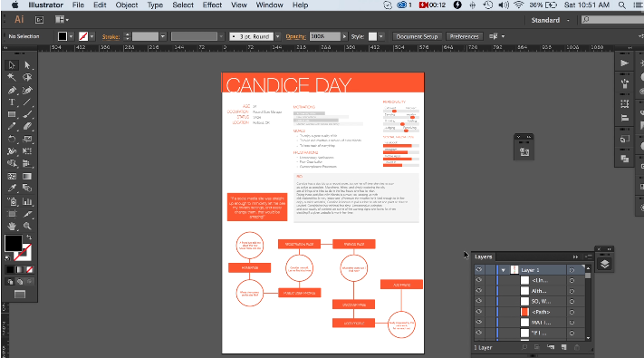Toggle visibility of '<Lin...' layer item

[479, 280]
